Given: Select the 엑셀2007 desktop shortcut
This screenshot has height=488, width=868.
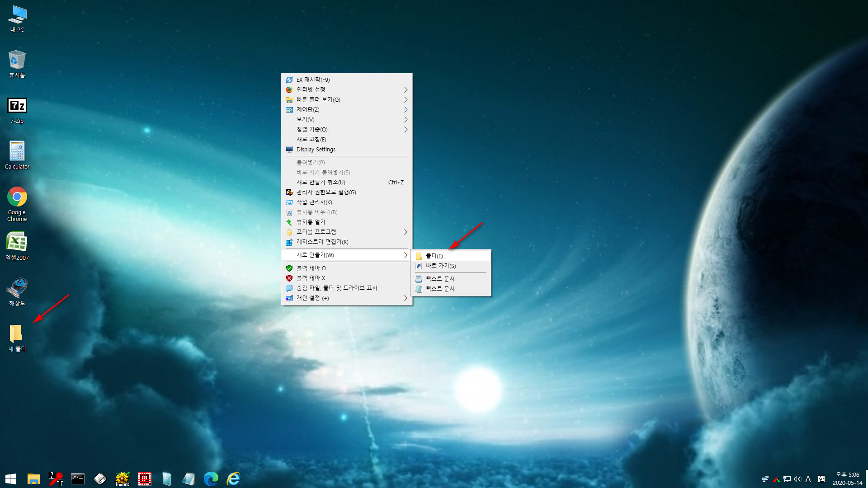Looking at the screenshot, I should click(17, 247).
